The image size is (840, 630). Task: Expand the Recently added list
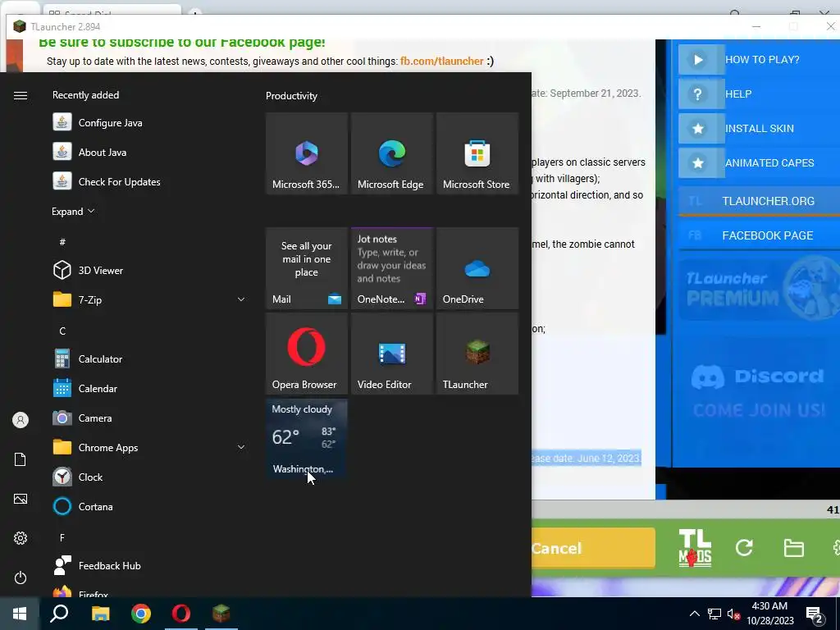coord(73,211)
